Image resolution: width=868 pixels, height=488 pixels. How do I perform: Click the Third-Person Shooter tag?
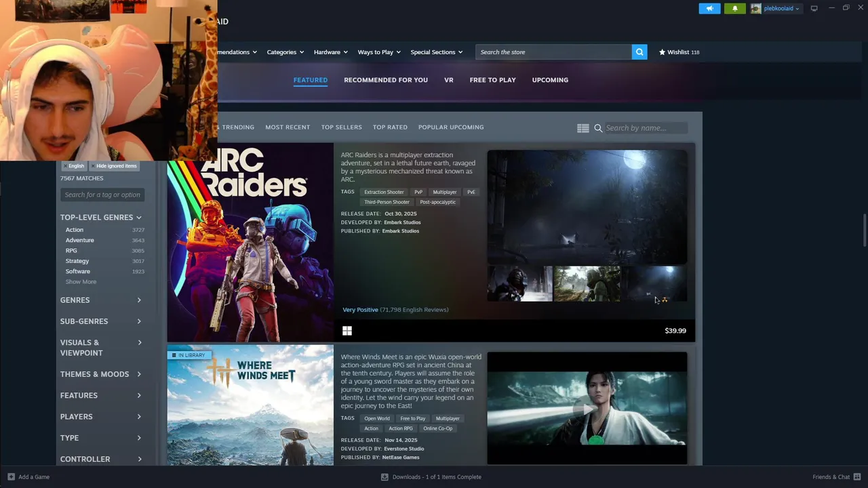387,202
